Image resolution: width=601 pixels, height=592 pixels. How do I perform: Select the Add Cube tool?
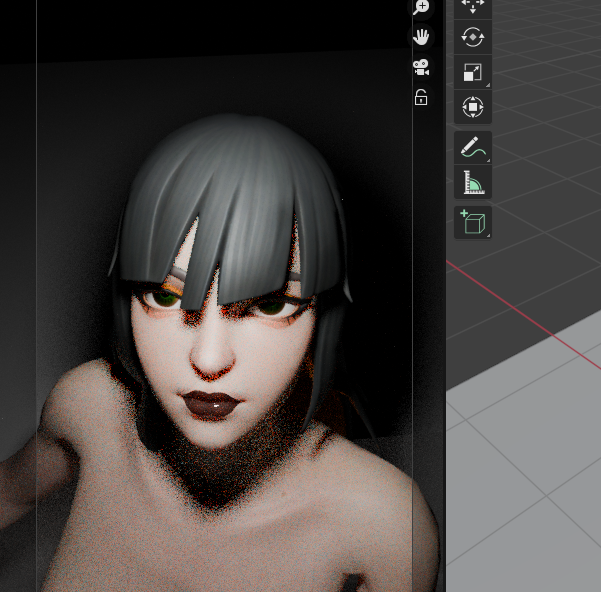(x=473, y=222)
